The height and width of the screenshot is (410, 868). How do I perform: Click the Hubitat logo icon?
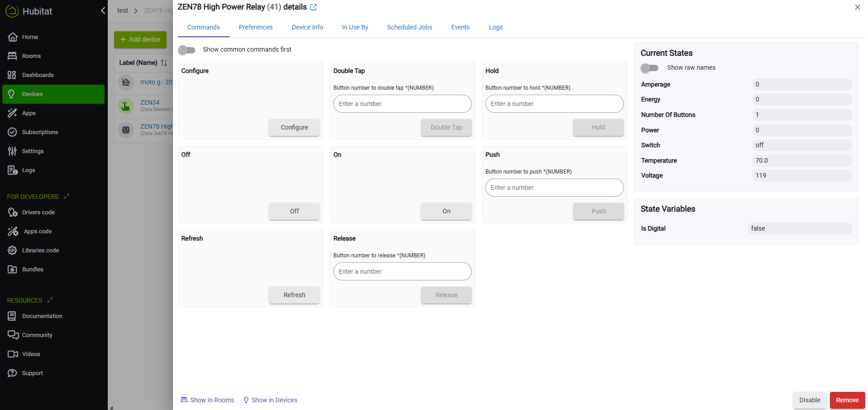[12, 11]
